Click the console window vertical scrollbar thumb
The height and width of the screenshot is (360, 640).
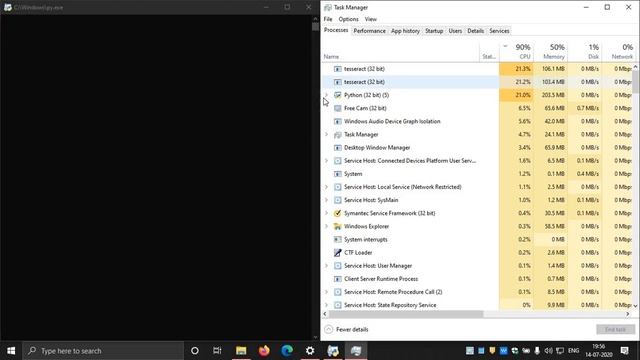pos(315,27)
